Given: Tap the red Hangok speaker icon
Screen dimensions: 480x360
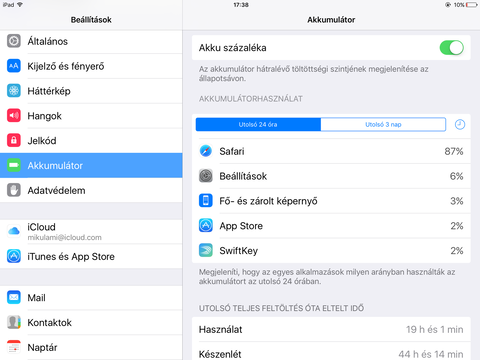Looking at the screenshot, I should click(x=14, y=116).
